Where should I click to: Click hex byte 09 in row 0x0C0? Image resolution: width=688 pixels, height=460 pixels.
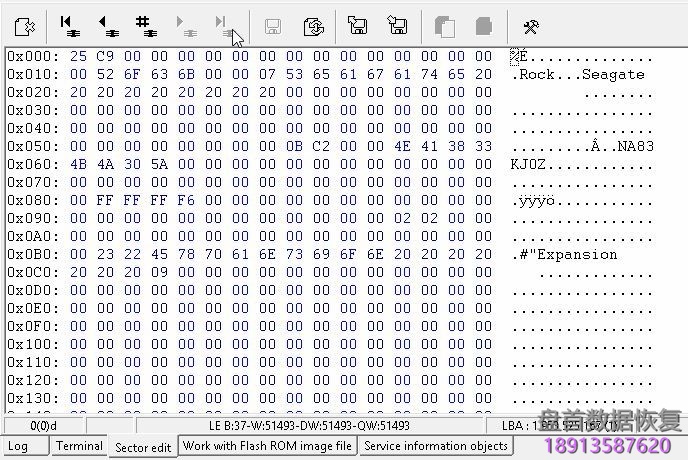pyautogui.click(x=159, y=272)
